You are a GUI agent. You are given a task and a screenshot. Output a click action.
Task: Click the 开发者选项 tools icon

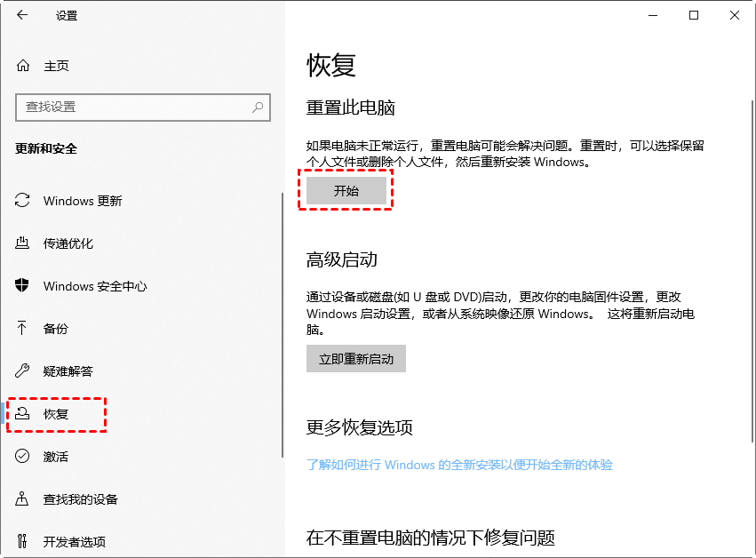(22, 541)
